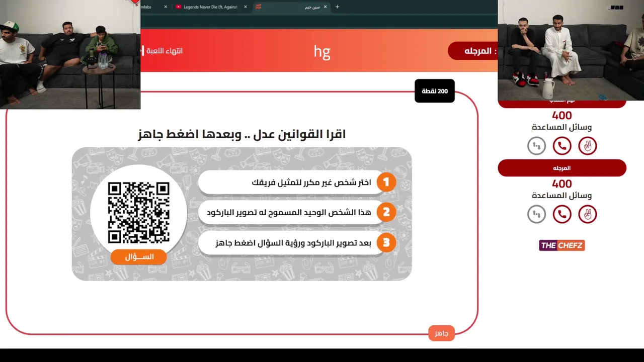Image resolution: width=644 pixels, height=362 pixels.
Task: Close the سين جيم tab
Action: click(x=325, y=7)
